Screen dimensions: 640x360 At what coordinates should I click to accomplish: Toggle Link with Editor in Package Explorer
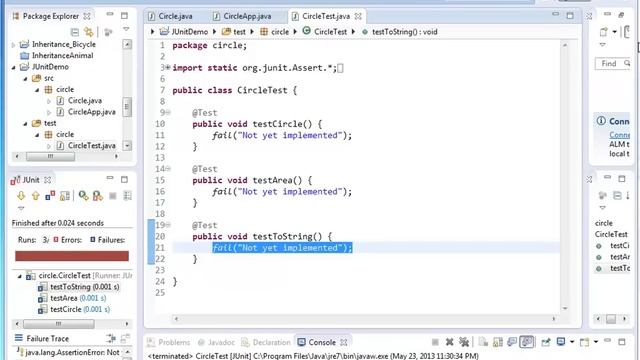(x=89, y=32)
